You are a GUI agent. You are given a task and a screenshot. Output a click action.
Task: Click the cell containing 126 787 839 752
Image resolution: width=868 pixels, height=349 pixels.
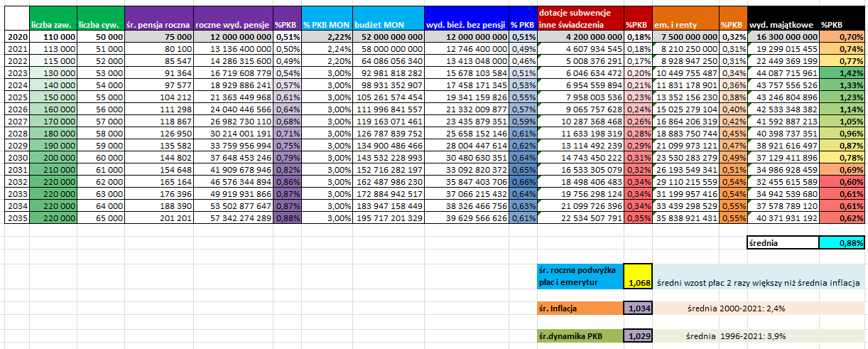pos(387,133)
